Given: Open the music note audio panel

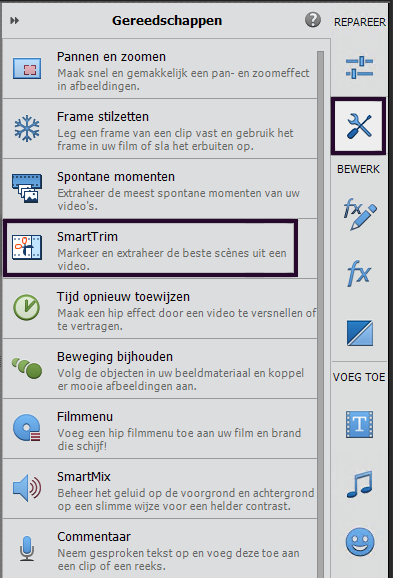Looking at the screenshot, I should (x=359, y=484).
